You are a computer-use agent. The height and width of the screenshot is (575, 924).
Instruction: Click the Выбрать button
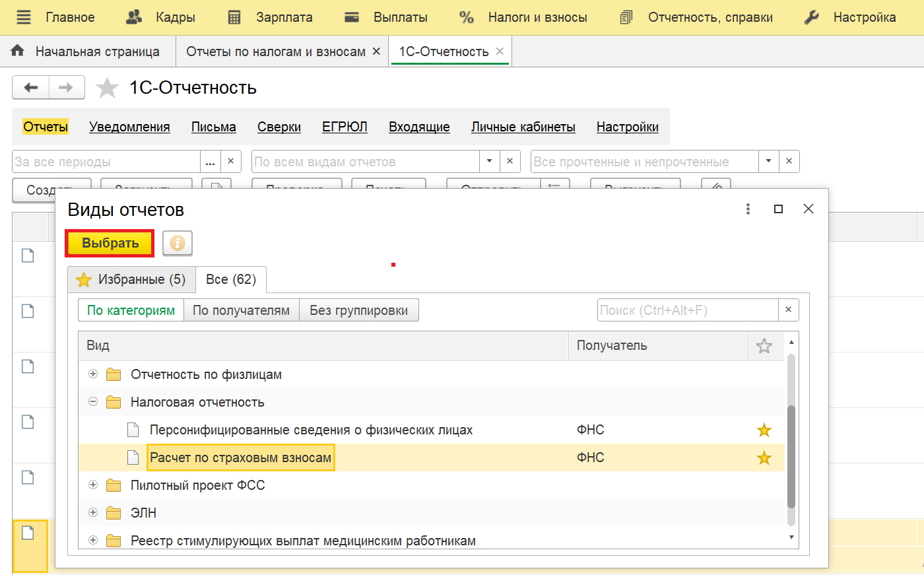pos(110,244)
